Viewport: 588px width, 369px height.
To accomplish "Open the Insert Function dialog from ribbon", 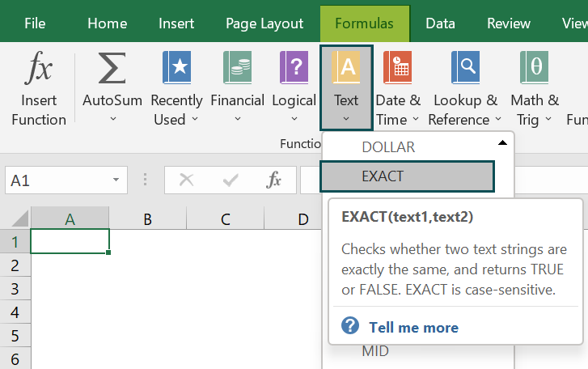I will pos(39,89).
